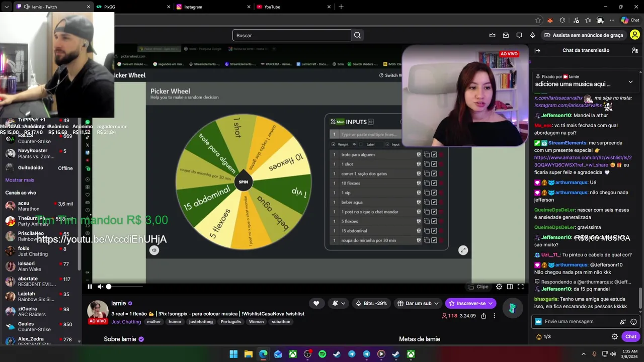
Task: Open the Windows Start menu
Action: point(233,354)
